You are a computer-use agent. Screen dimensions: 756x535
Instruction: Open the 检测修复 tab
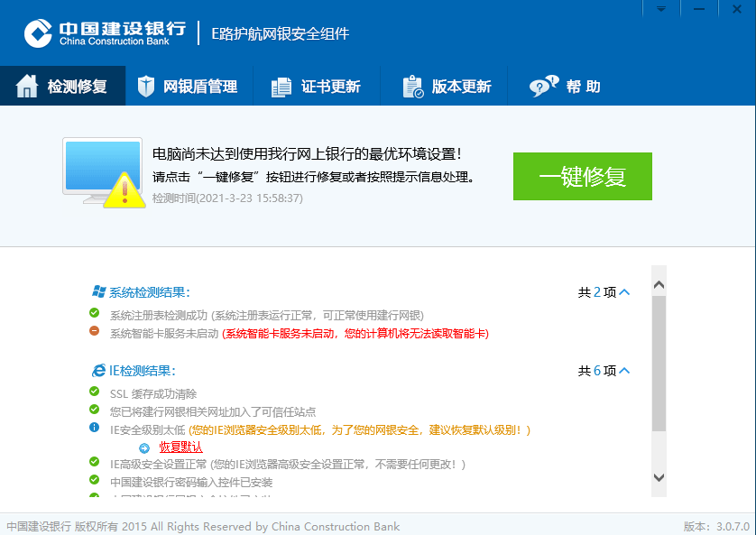tap(62, 87)
